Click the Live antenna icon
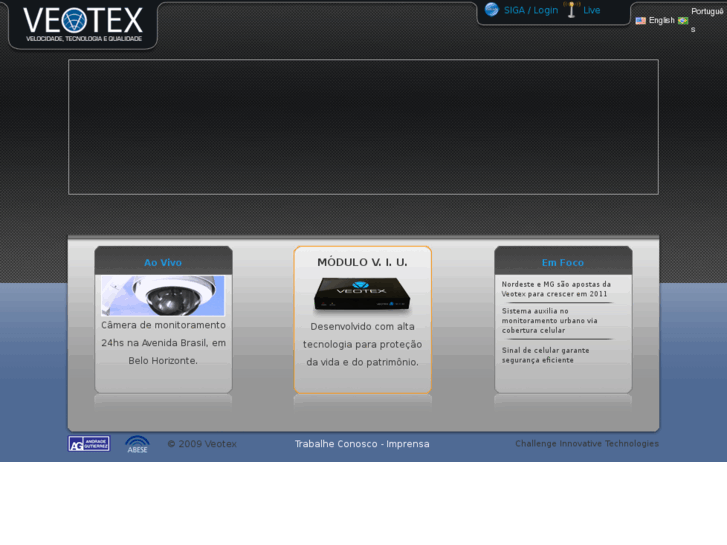 point(572,9)
